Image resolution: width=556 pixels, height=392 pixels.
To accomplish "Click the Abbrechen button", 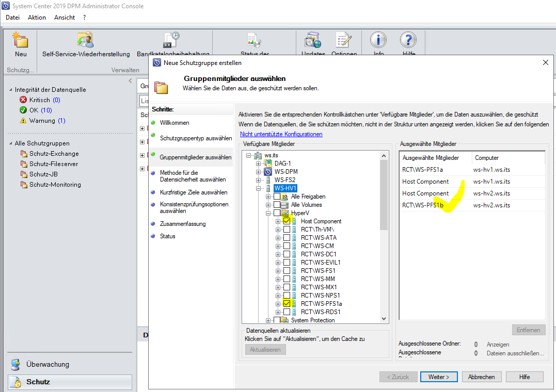I will pyautogui.click(x=481, y=377).
